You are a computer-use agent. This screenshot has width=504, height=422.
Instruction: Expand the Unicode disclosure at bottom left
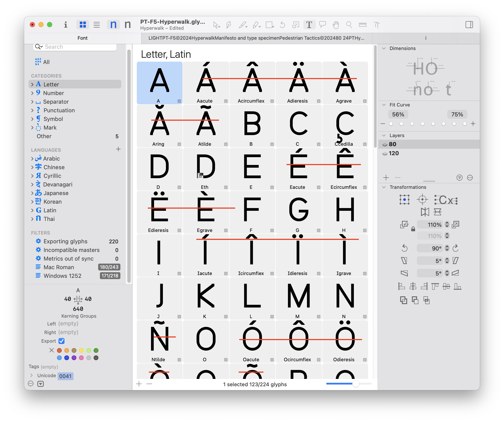click(x=31, y=375)
